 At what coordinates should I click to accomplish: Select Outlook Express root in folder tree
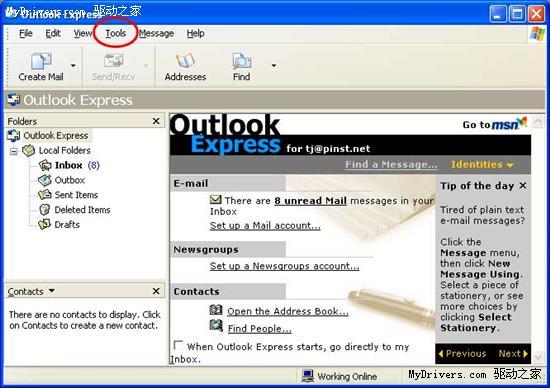[x=55, y=135]
